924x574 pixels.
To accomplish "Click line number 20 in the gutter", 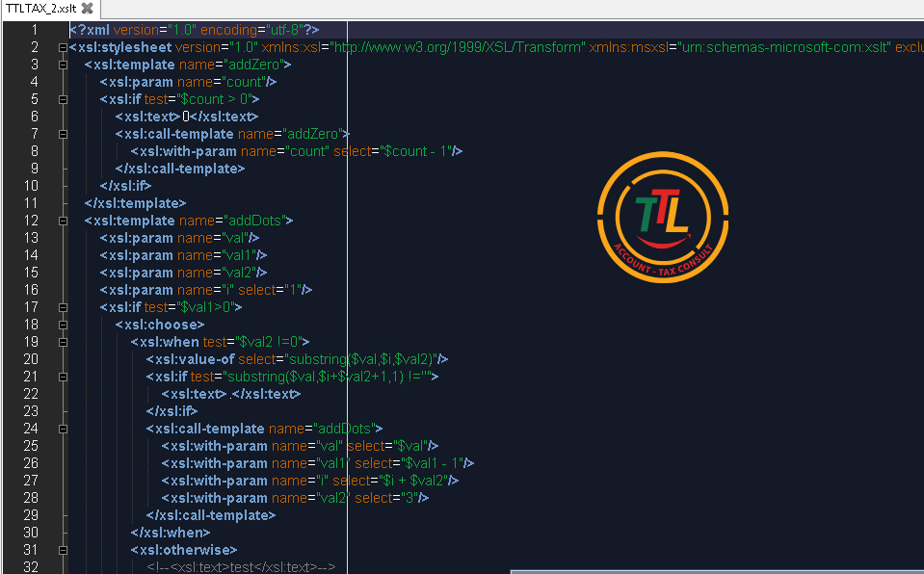I will tap(30, 359).
